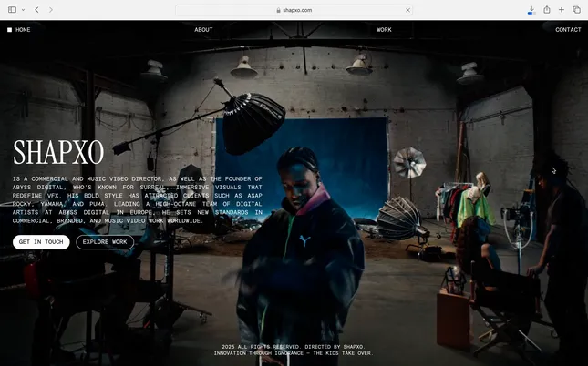Image resolution: width=588 pixels, height=366 pixels.
Task: Click the white square beside HOME
Action: 9,30
